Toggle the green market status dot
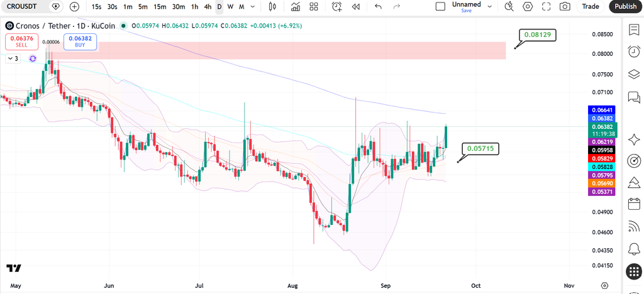Image resolution: width=644 pixels, height=294 pixels. [x=123, y=26]
